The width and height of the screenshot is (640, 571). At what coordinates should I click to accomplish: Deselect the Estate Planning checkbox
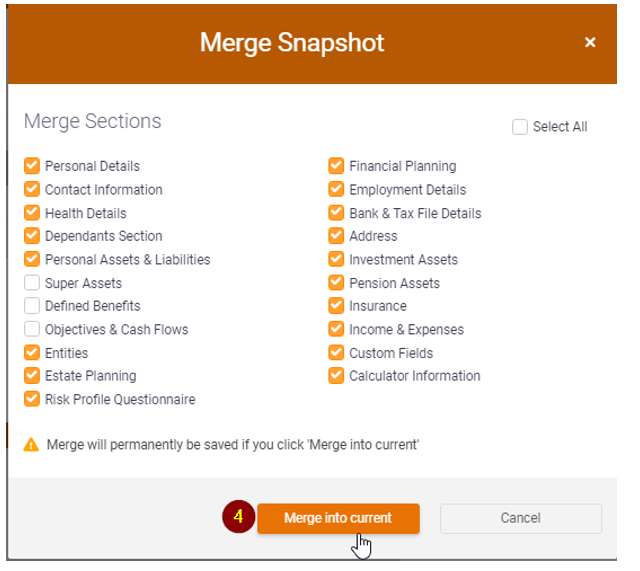[32, 376]
